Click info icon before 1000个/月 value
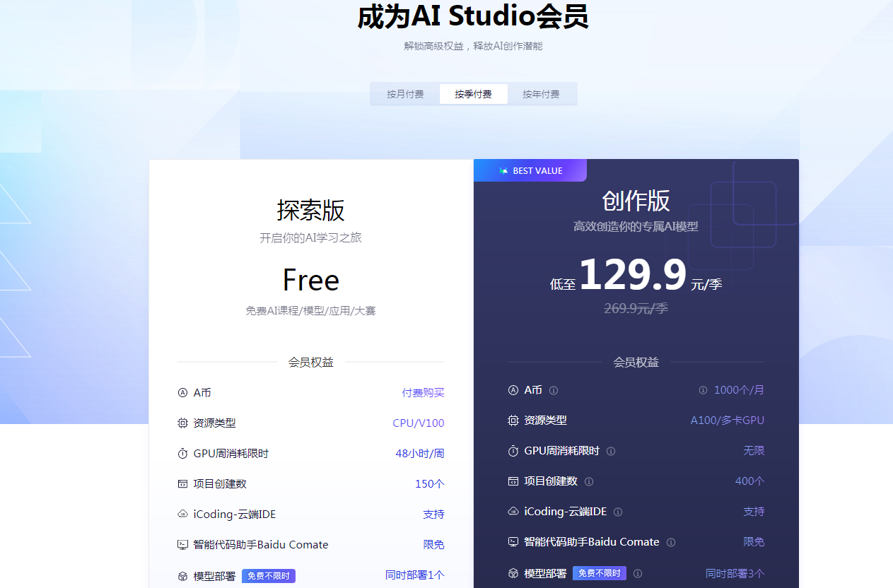 pyautogui.click(x=703, y=390)
